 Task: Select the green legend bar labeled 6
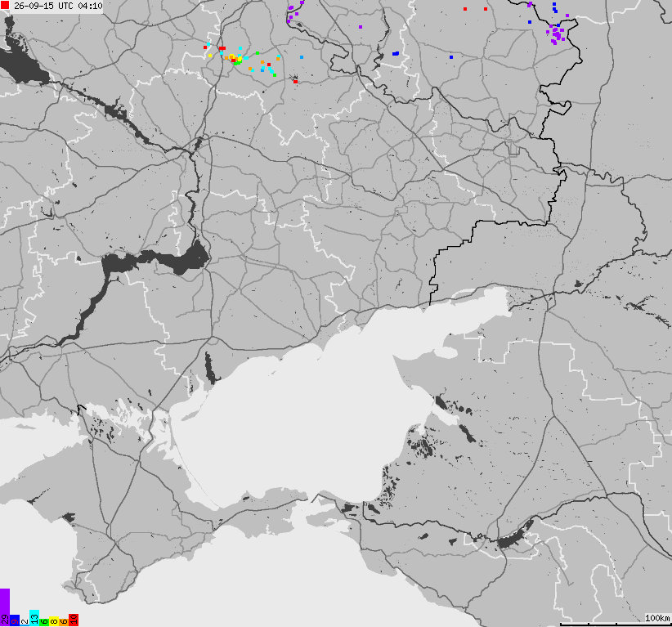click(44, 622)
